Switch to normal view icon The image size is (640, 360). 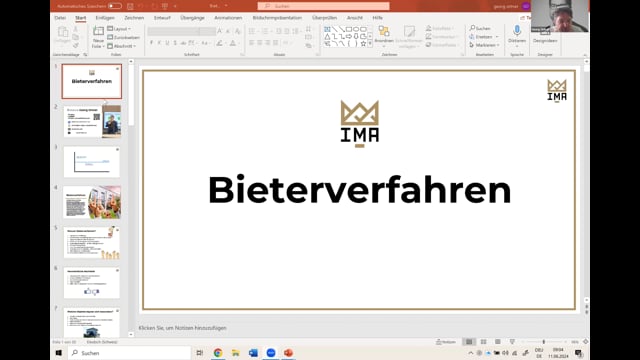pos(469,342)
